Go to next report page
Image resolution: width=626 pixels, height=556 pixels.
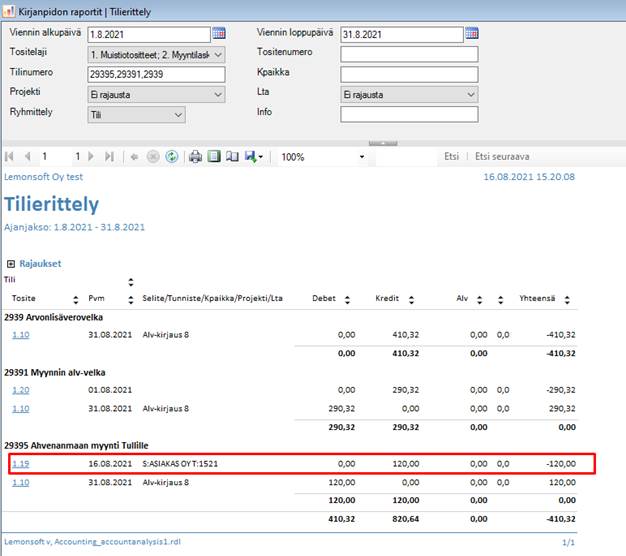pyautogui.click(x=90, y=157)
